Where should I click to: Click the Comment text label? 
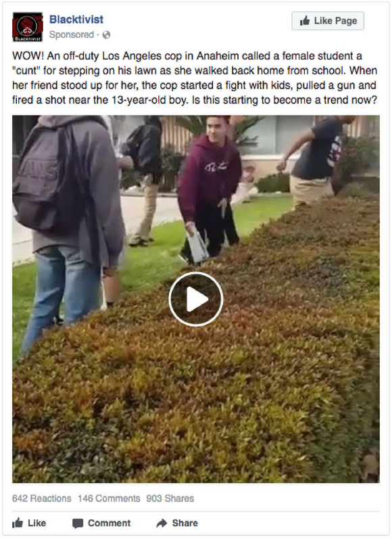pyautogui.click(x=109, y=523)
